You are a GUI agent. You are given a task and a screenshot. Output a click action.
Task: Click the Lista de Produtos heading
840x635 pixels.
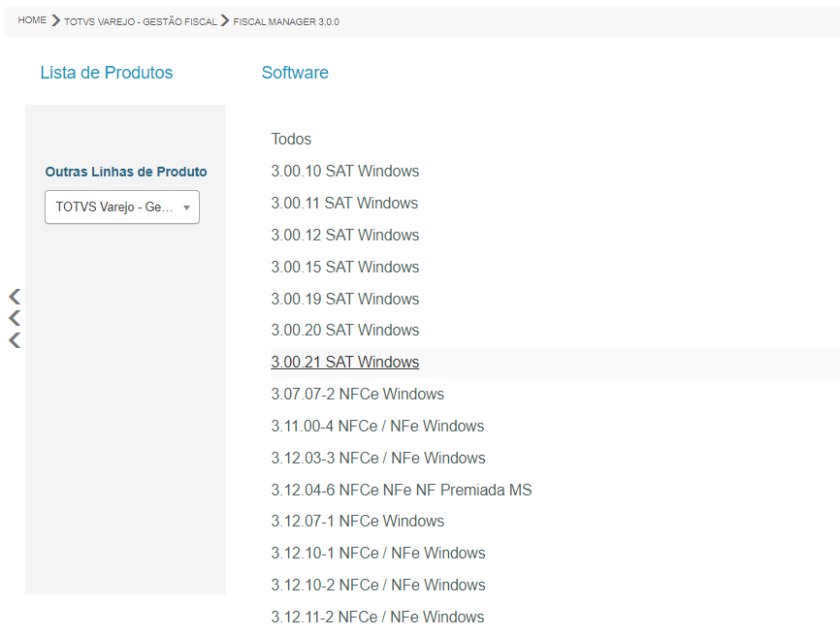[x=107, y=73]
